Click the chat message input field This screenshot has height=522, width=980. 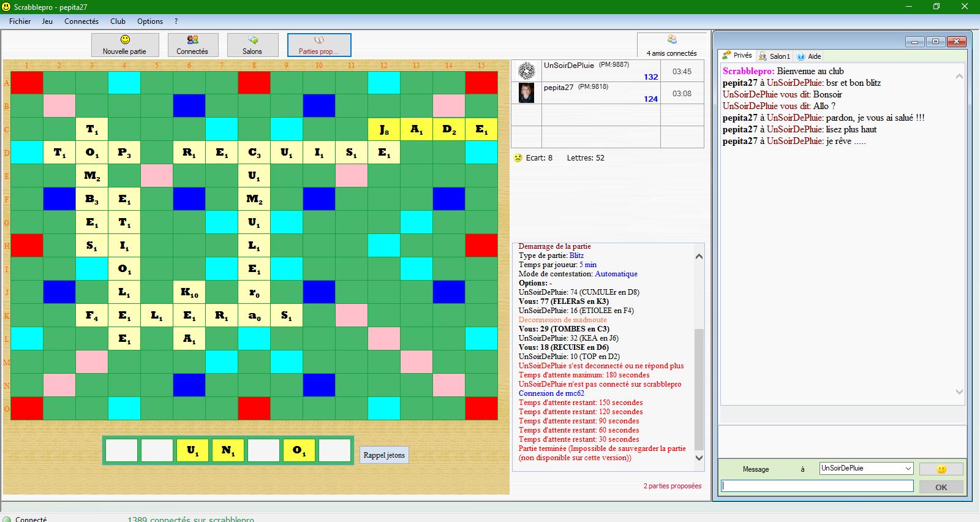[817, 486]
